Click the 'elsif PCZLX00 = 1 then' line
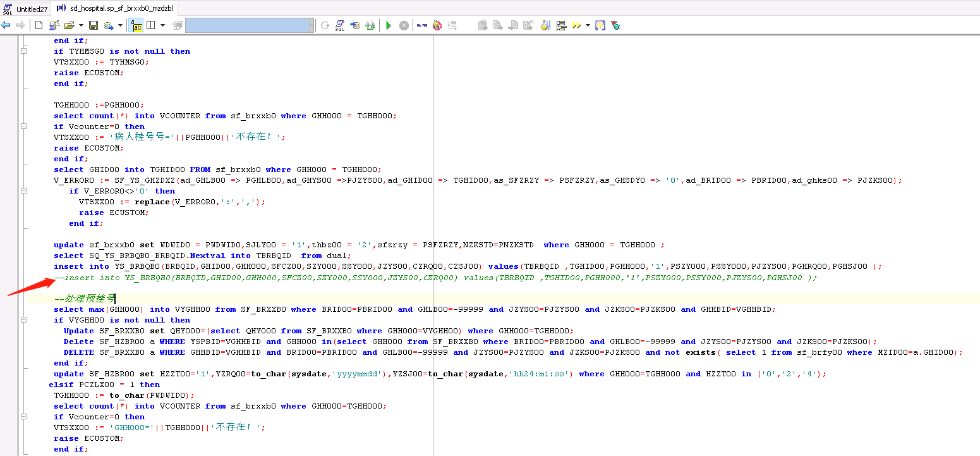This screenshot has width=980, height=456. tap(104, 385)
